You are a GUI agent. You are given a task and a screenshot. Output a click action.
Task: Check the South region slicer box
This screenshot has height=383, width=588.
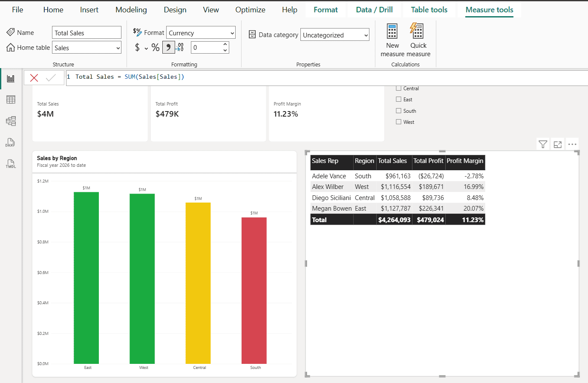pos(398,111)
